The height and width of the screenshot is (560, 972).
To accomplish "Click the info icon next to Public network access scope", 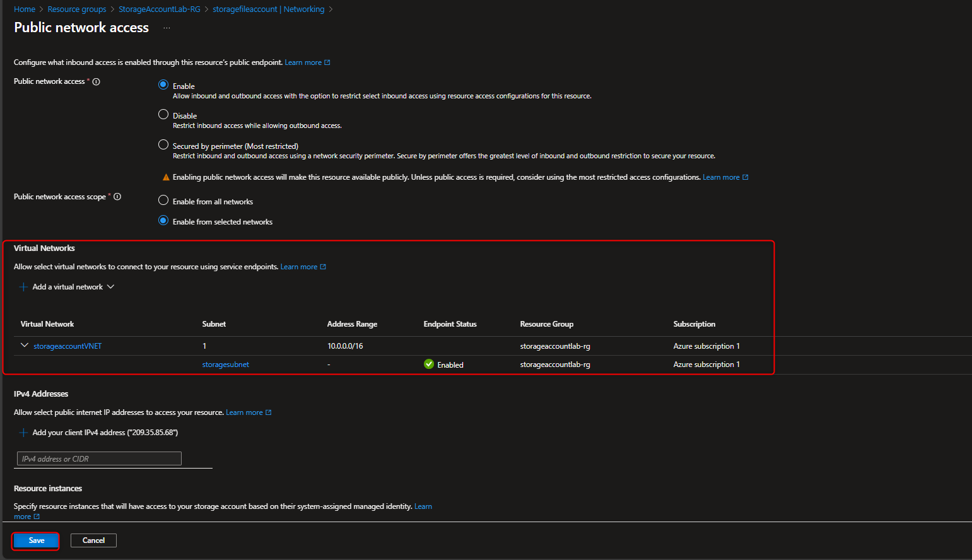I will pyautogui.click(x=117, y=196).
